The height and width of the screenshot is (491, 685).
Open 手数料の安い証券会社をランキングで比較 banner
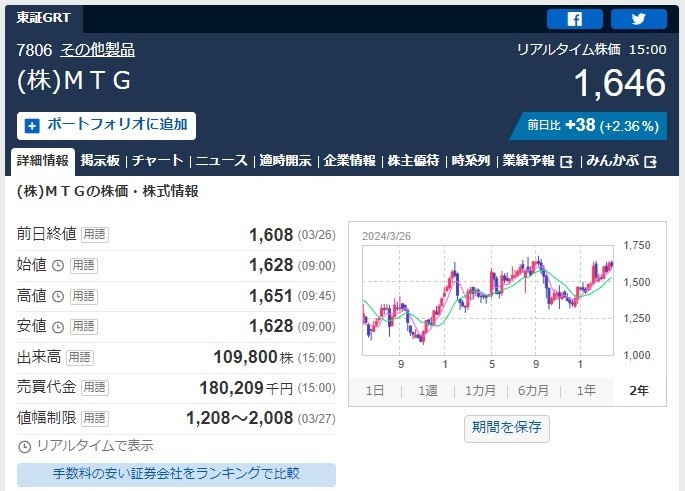point(176,474)
